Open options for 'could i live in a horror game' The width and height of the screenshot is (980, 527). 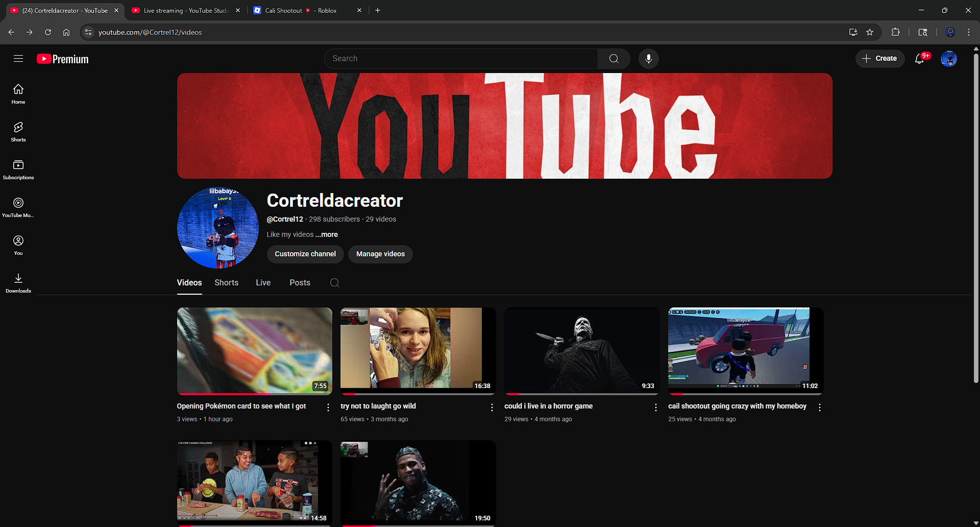click(656, 407)
